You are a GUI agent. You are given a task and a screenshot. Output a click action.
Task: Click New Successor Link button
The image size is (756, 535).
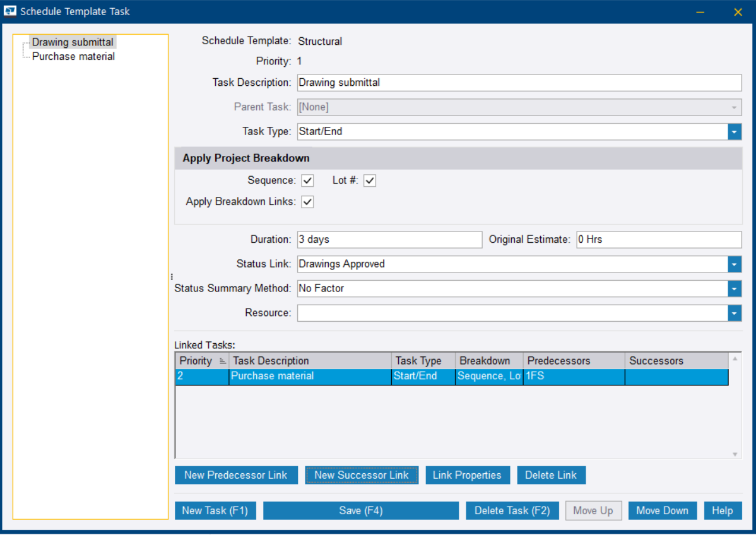[362, 476]
